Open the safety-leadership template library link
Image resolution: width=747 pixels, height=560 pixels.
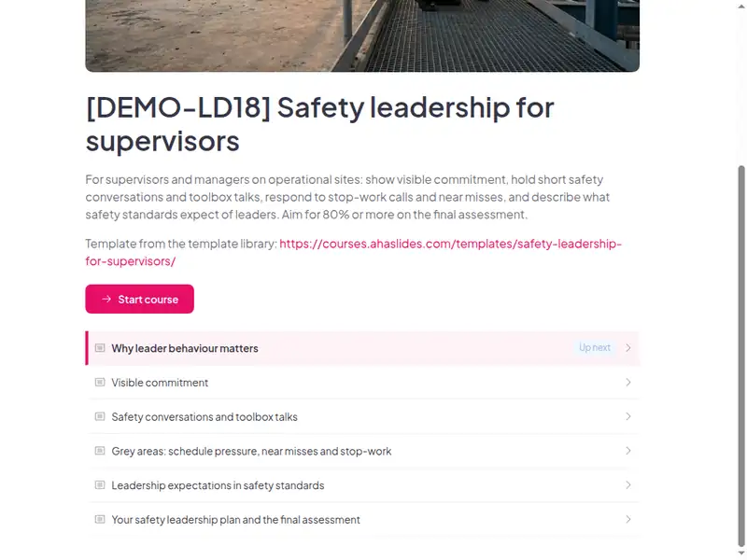[354, 252]
